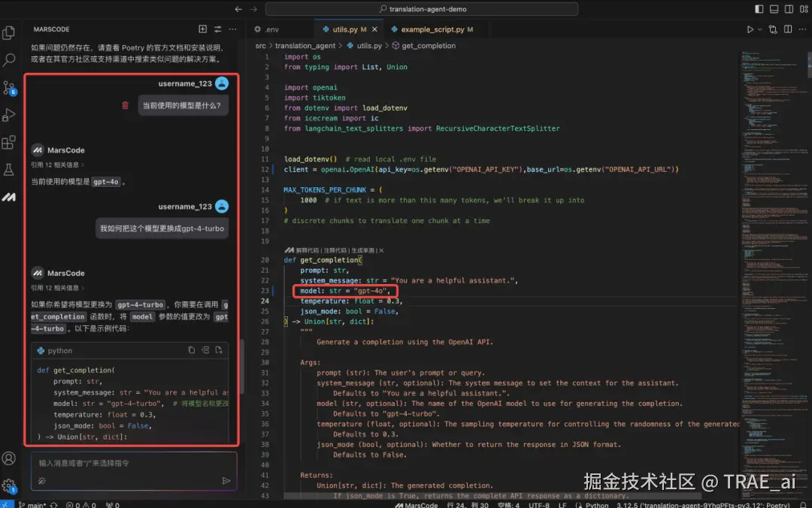Image resolution: width=812 pixels, height=508 pixels.
Task: Open the Accounts menu icon
Action: 9,458
